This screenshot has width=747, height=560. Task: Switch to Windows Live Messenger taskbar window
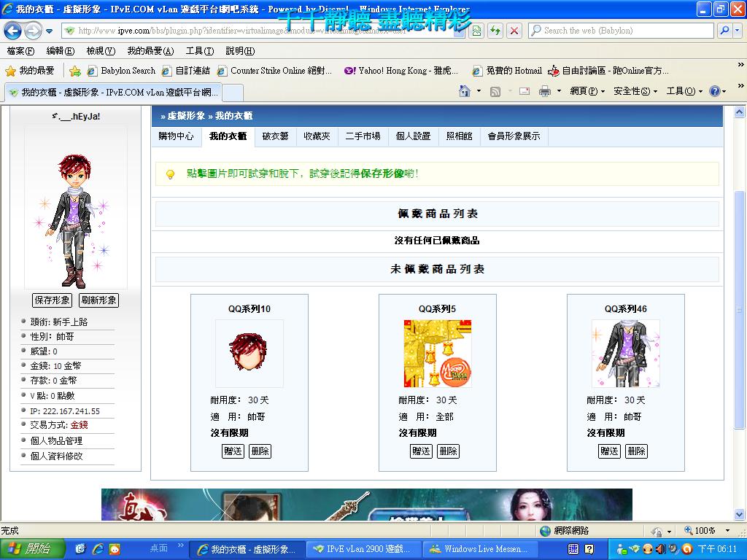click(481, 549)
